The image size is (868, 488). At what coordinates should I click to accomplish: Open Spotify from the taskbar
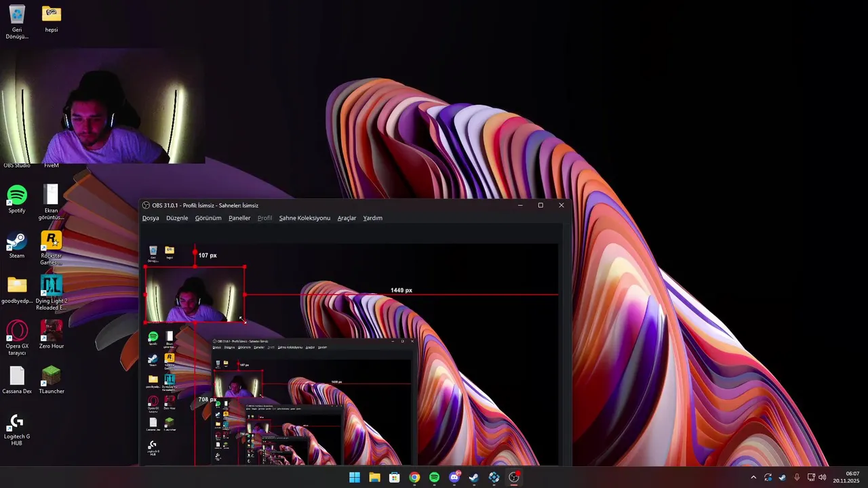[x=434, y=477]
